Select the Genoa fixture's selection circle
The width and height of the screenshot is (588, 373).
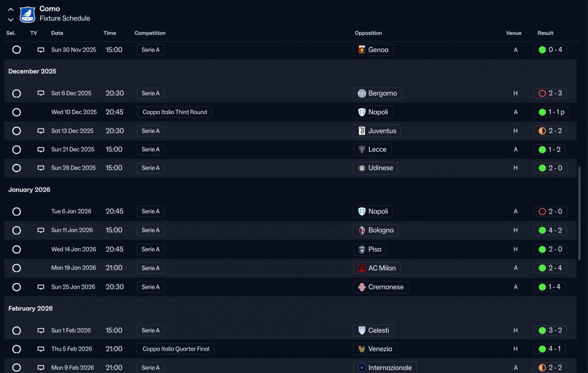click(x=17, y=50)
